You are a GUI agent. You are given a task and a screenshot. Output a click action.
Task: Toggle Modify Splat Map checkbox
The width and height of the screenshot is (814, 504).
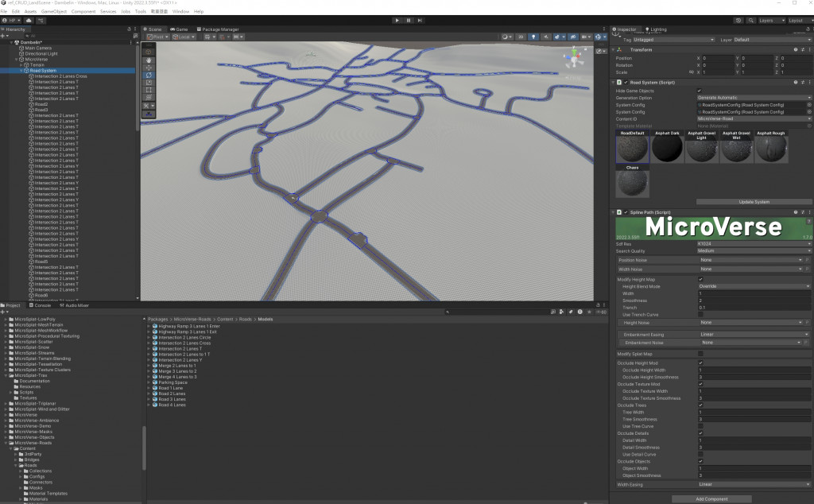pos(700,354)
